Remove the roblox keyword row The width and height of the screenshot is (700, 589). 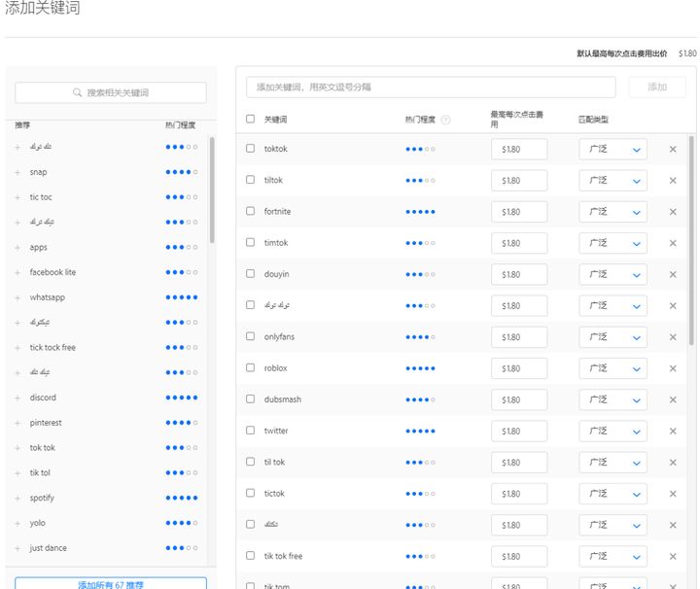pyautogui.click(x=673, y=368)
